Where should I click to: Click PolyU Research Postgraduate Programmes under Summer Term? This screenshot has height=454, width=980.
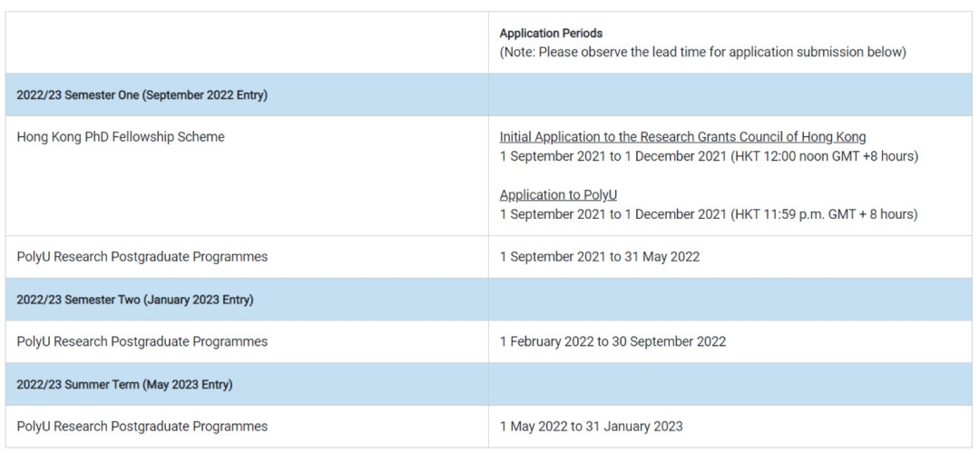coord(142,427)
